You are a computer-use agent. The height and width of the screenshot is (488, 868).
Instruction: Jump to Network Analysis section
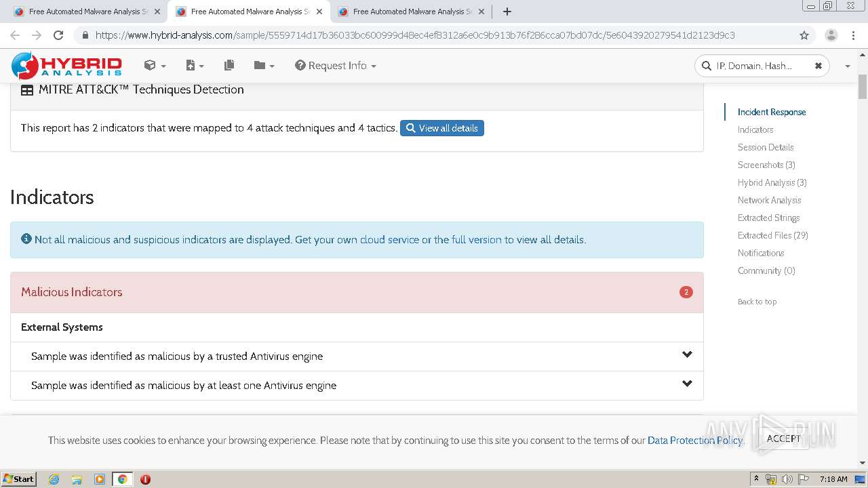click(x=769, y=200)
